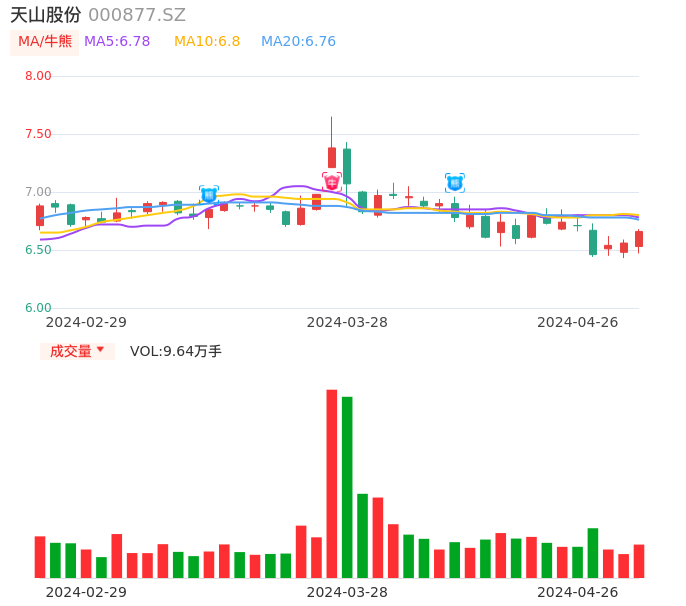Click the 6.50 price axis label
The image size is (686, 606).
pyautogui.click(x=38, y=250)
